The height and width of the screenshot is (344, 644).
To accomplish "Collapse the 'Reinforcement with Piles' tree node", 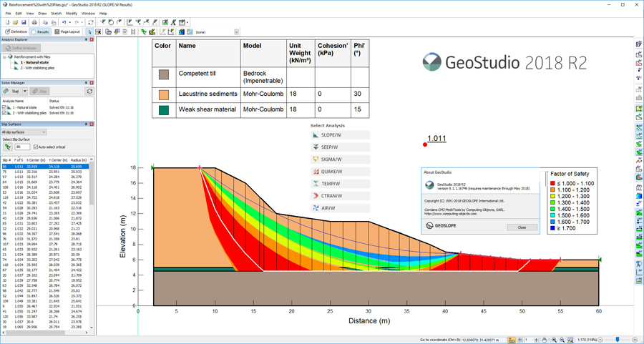I will tap(4, 57).
